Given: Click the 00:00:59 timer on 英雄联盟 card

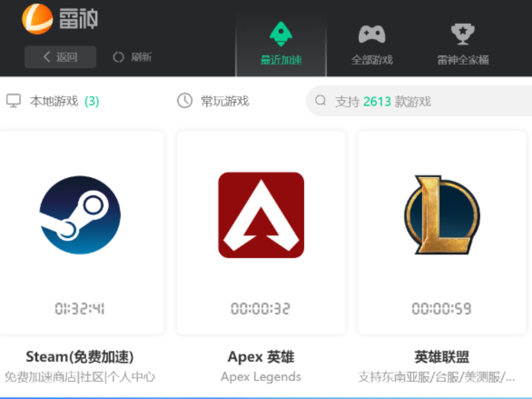Looking at the screenshot, I should pos(441,308).
